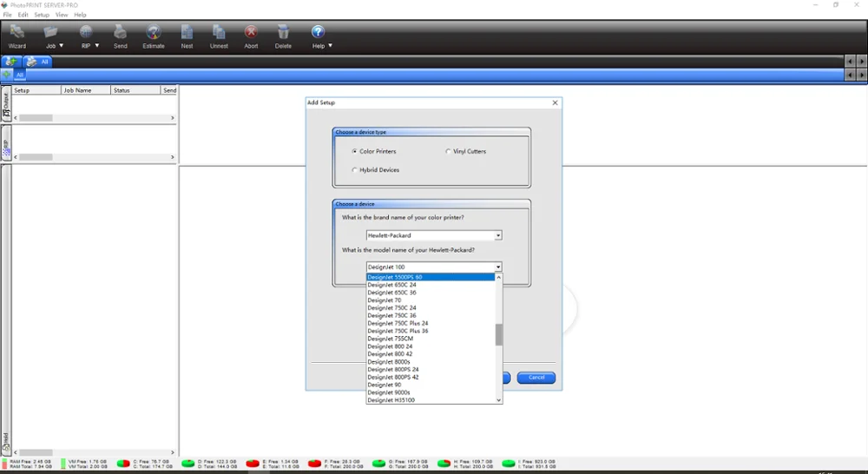Viewport: 868px width, 474px height.
Task: Click the blue Help question icon
Action: pos(318,31)
